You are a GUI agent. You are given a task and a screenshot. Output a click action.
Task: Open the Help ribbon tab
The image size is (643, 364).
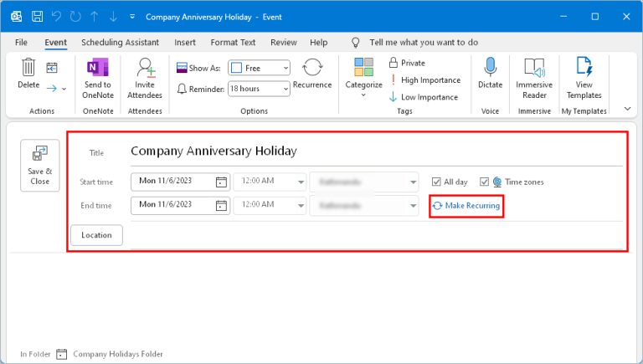click(x=319, y=42)
